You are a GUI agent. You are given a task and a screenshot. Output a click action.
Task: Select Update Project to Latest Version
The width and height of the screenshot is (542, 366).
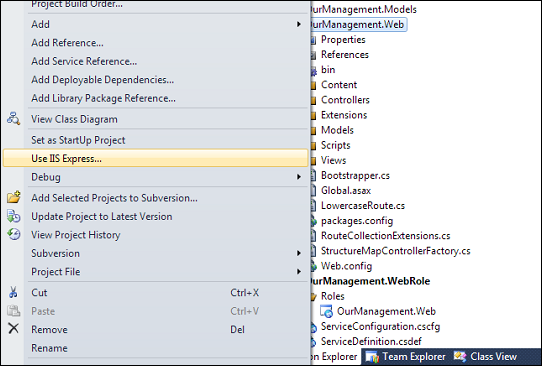pyautogui.click(x=102, y=216)
